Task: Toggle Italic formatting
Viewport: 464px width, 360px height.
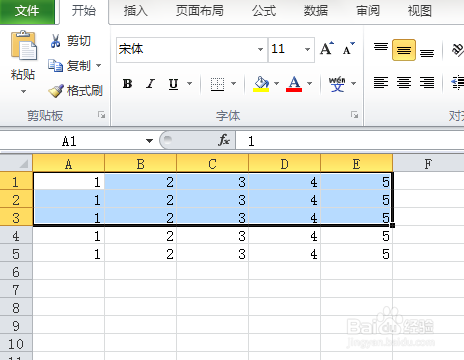Action: (x=151, y=83)
